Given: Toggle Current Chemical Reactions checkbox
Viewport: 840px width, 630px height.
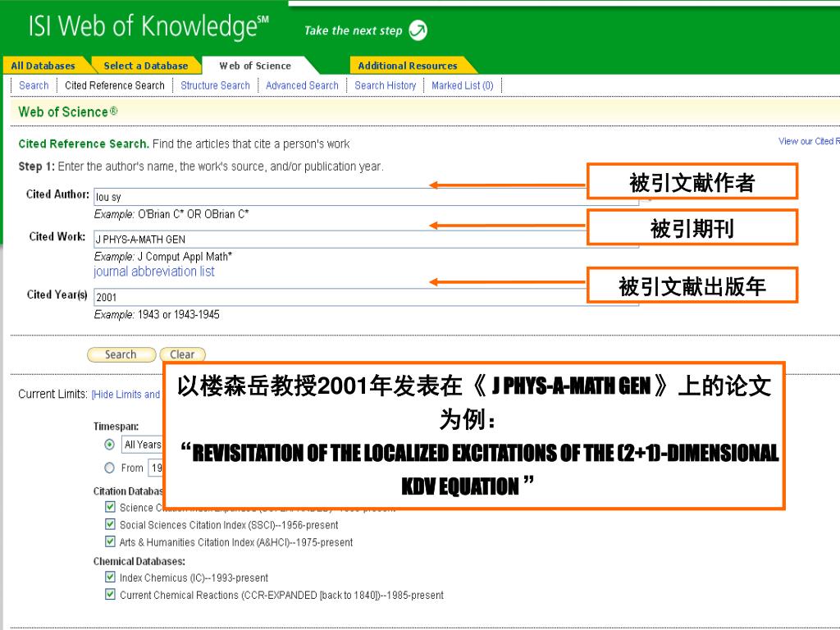Looking at the screenshot, I should (x=110, y=594).
